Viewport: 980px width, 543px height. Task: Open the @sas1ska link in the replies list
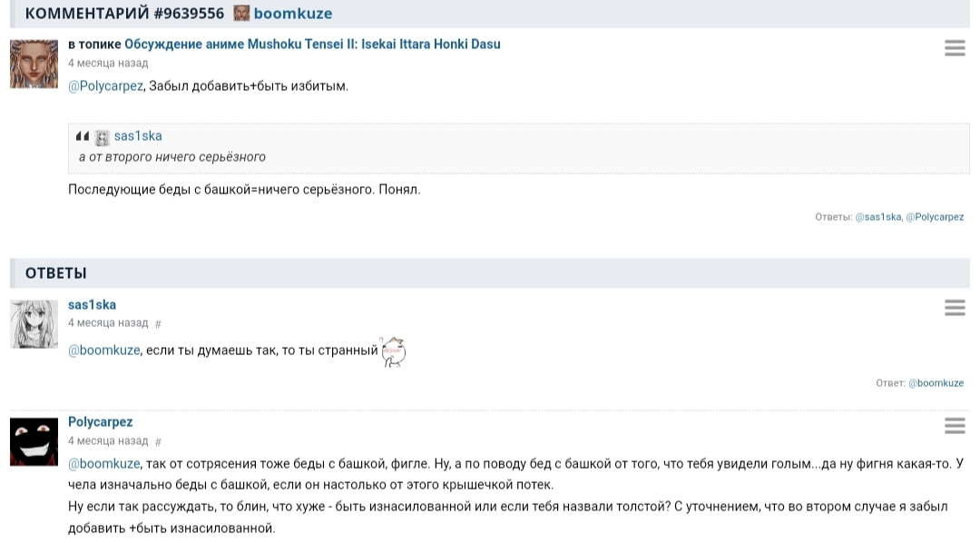tap(877, 217)
